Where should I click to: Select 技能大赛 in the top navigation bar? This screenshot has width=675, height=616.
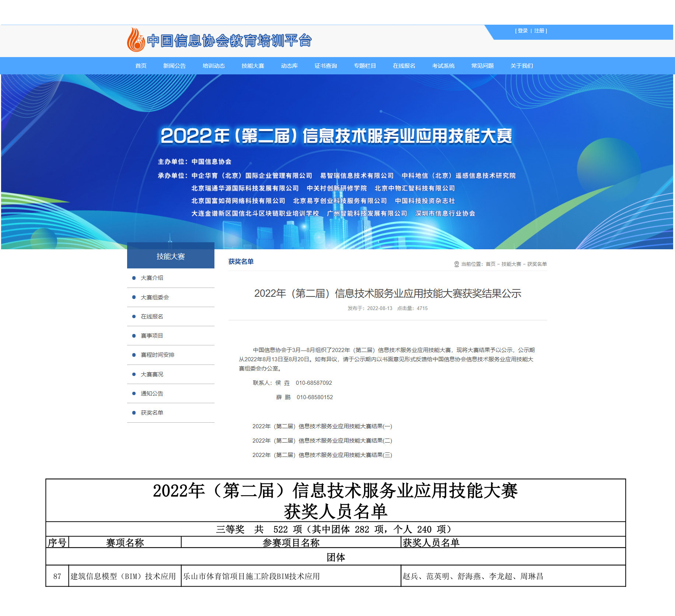click(x=253, y=66)
